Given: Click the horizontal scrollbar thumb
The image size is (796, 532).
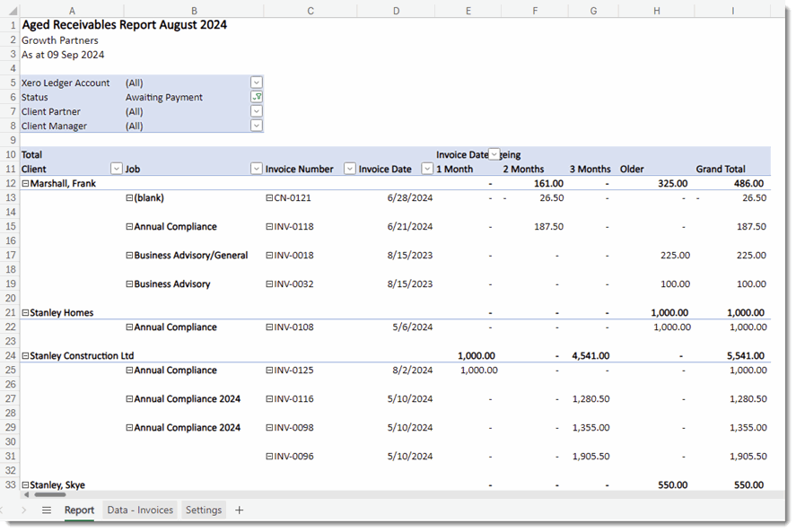Looking at the screenshot, I should (49, 494).
